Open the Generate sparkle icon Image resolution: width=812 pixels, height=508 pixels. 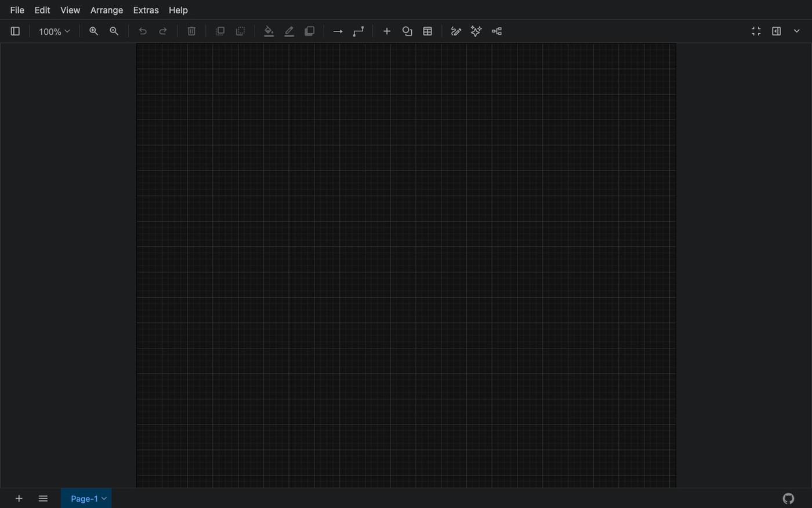coord(476,31)
